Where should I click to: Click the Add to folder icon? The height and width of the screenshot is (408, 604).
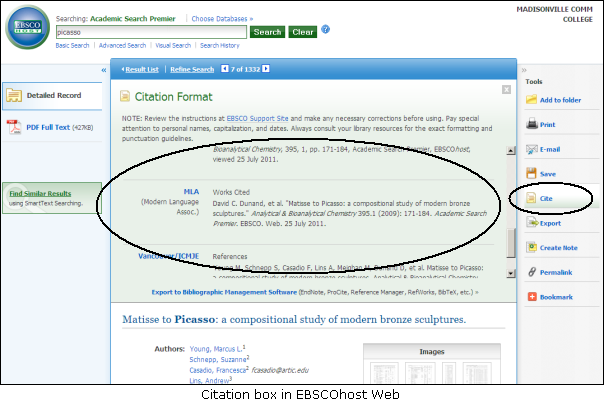531,100
